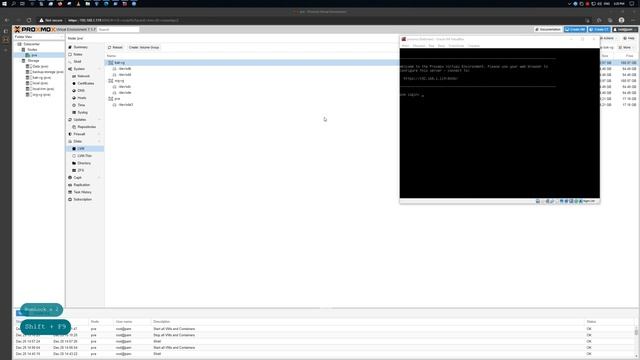
Task: Open the Replication entry
Action: click(x=81, y=185)
